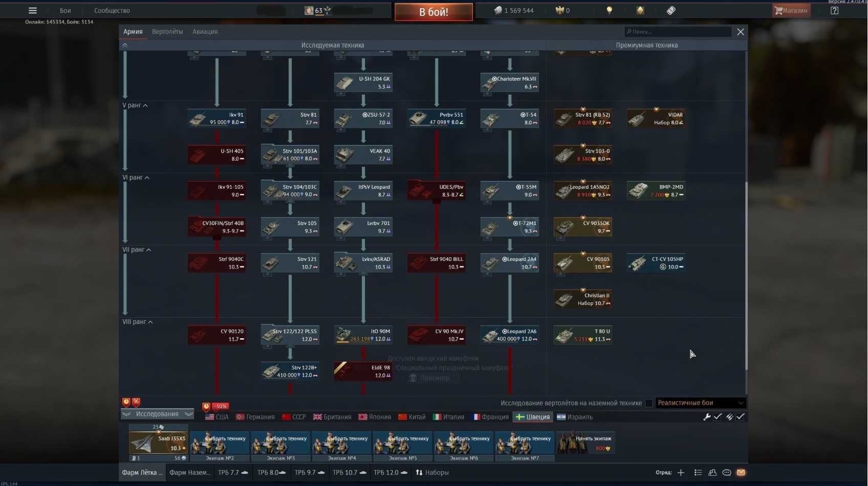Select Leopard 2A6 vehicle card

pos(509,335)
